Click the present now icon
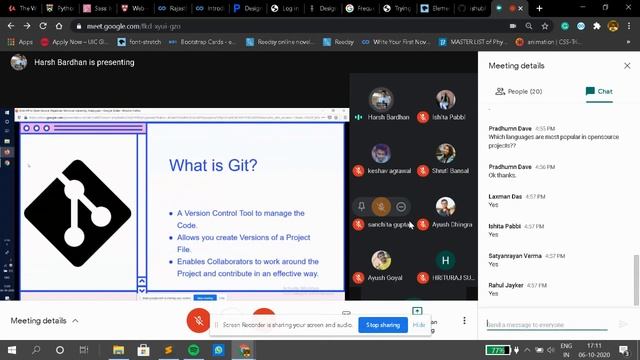This screenshot has width=640, height=360. (417, 311)
